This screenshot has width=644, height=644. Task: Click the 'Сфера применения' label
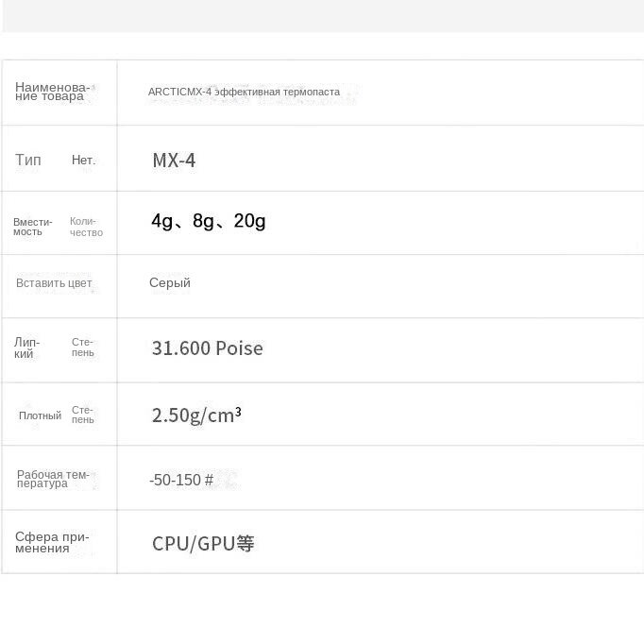[52, 543]
